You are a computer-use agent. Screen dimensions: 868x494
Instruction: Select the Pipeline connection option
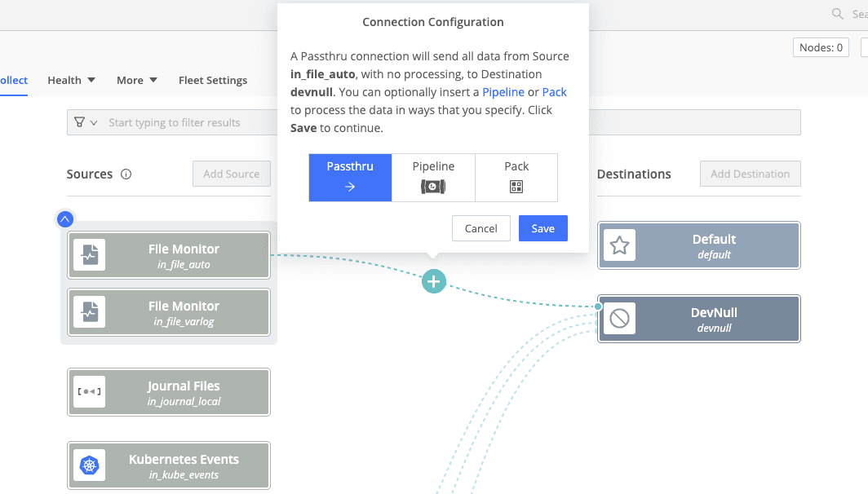(x=433, y=177)
